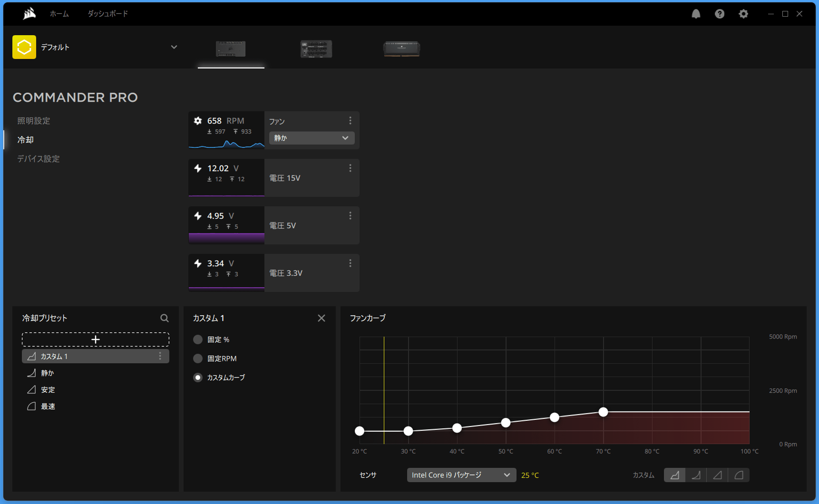
Task: Click the 安定 preset curve icon
Action: pyautogui.click(x=32, y=389)
